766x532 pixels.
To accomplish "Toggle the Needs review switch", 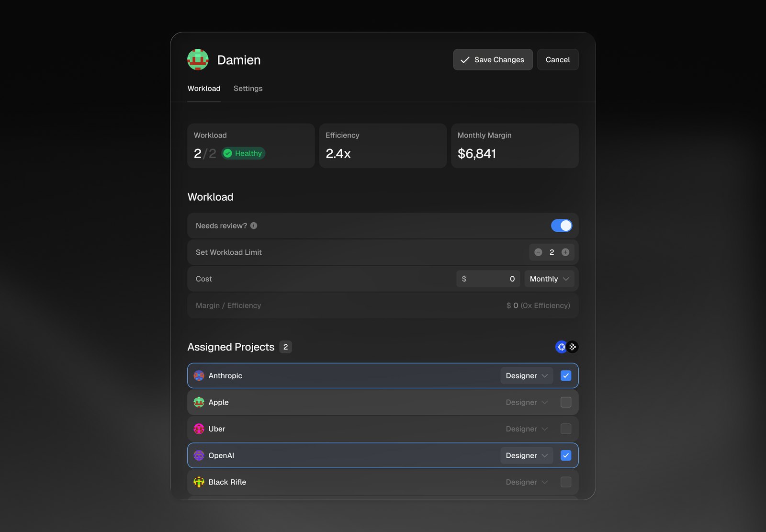I will [x=562, y=226].
